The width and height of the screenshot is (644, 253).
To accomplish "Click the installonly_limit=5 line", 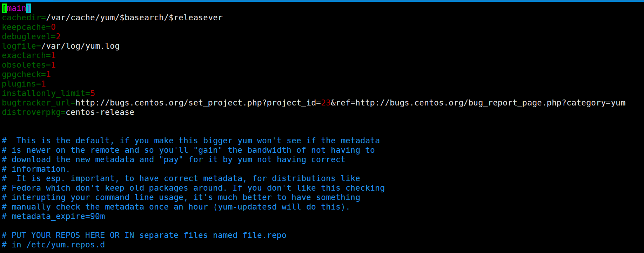I will click(48, 93).
